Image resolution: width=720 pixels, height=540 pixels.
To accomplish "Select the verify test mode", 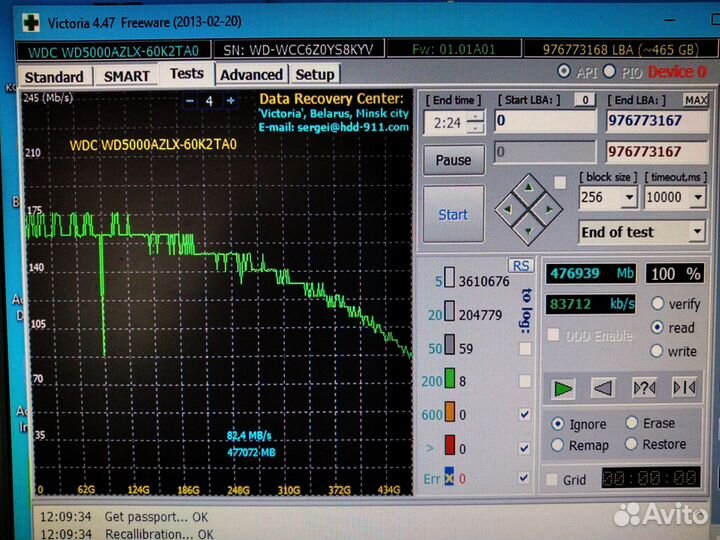I will tap(658, 303).
